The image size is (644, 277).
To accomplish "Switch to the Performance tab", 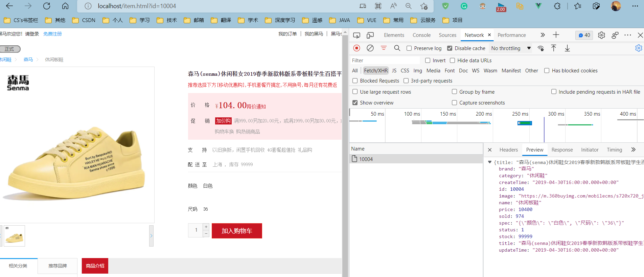I will [511, 35].
